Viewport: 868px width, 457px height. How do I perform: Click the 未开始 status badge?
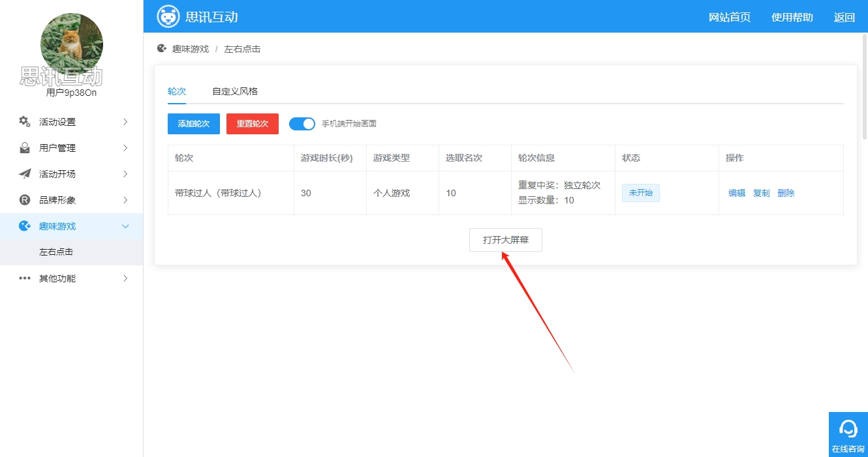click(641, 193)
